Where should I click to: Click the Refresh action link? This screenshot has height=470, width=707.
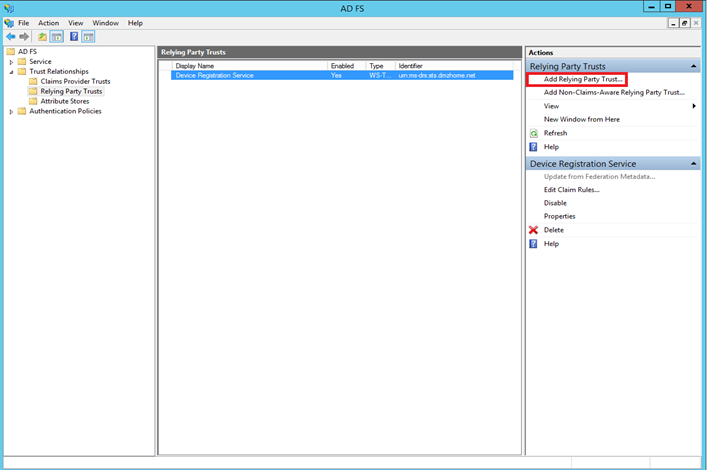(x=556, y=133)
